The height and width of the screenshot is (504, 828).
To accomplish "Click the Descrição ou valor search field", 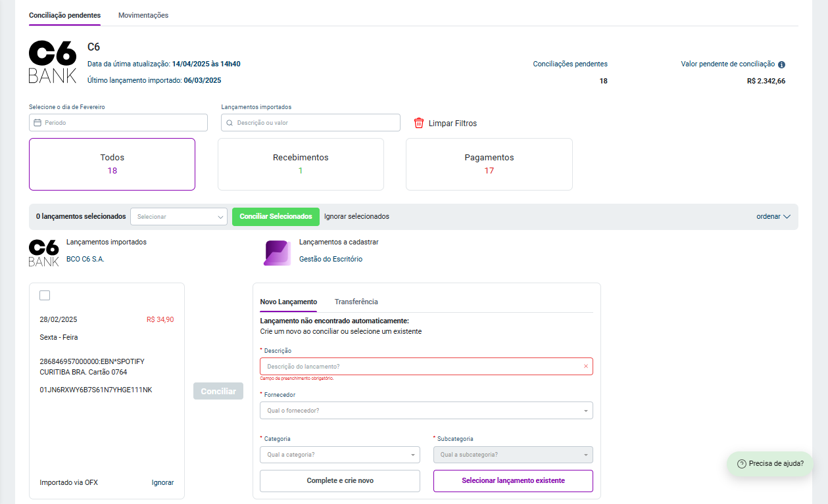I will (x=311, y=123).
